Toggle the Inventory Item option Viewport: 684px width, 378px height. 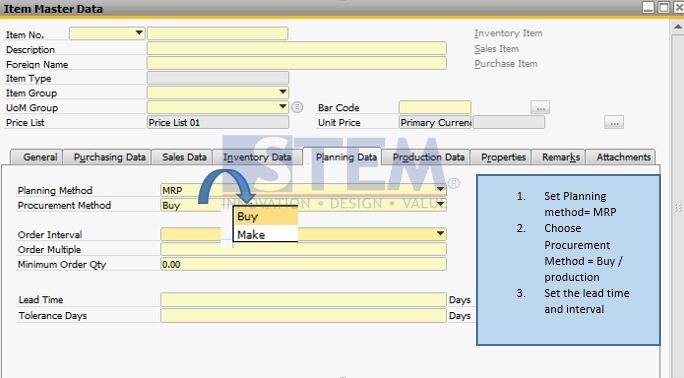508,33
